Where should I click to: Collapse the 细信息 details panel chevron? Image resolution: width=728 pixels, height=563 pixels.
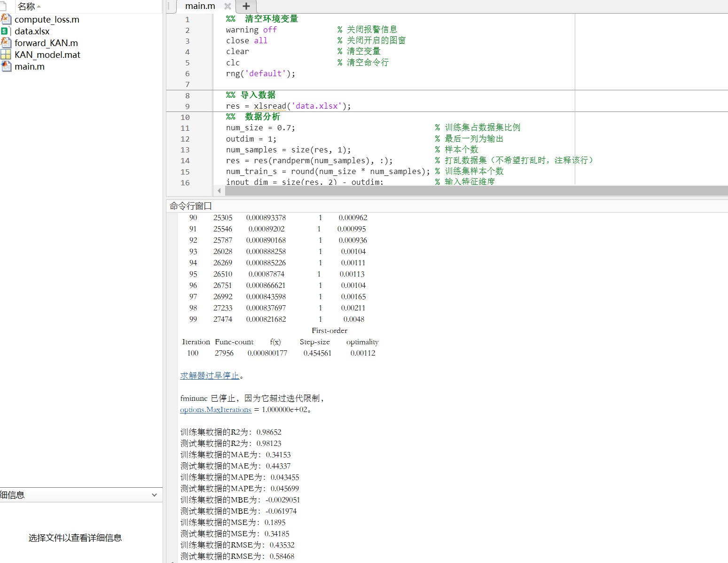coord(154,495)
